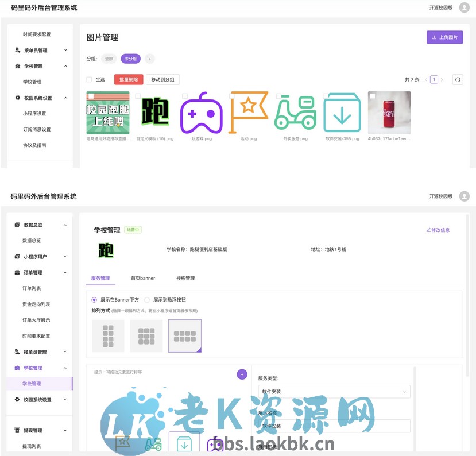Click the purple plus icon to add a service

click(x=242, y=374)
